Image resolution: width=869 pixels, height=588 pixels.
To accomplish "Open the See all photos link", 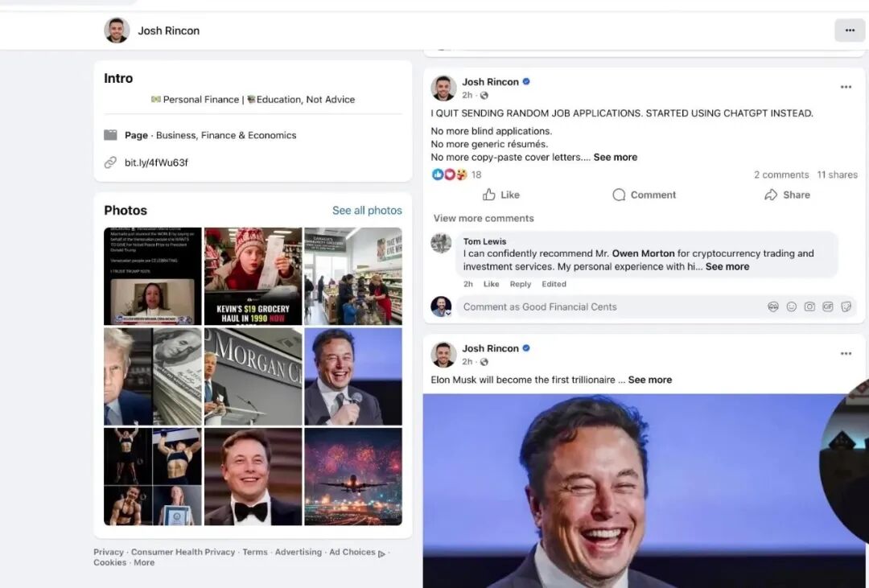I will [x=367, y=211].
